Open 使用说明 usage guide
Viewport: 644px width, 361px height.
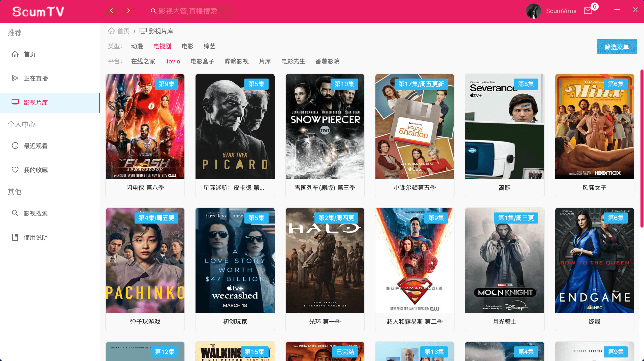click(x=36, y=237)
